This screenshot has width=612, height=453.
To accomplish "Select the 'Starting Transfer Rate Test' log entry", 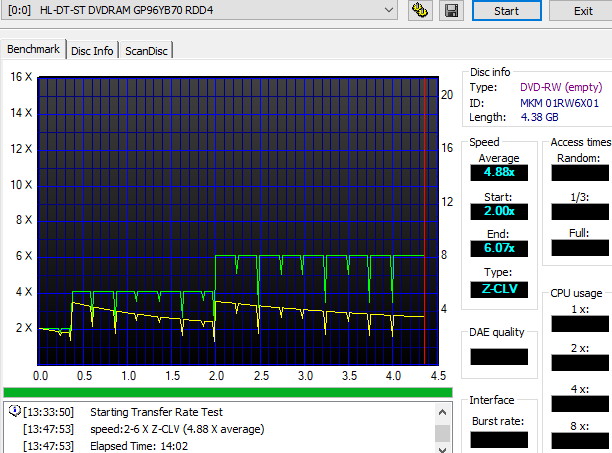I will click(156, 412).
